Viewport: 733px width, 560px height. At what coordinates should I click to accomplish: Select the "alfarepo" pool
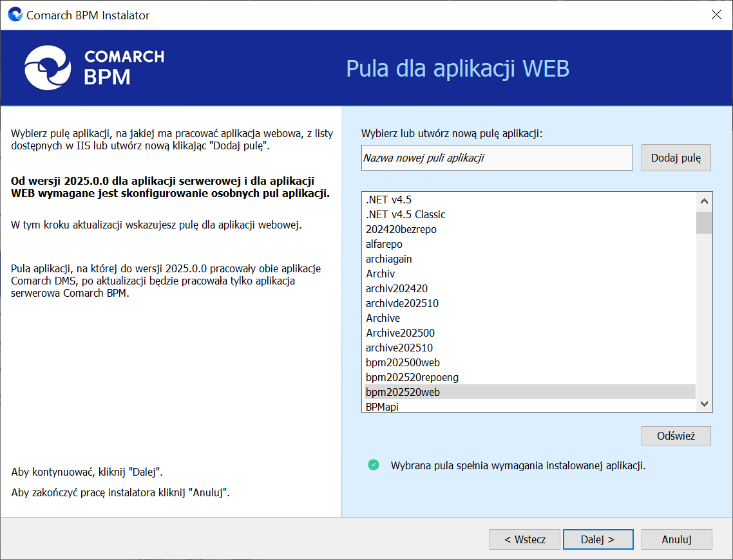529,244
